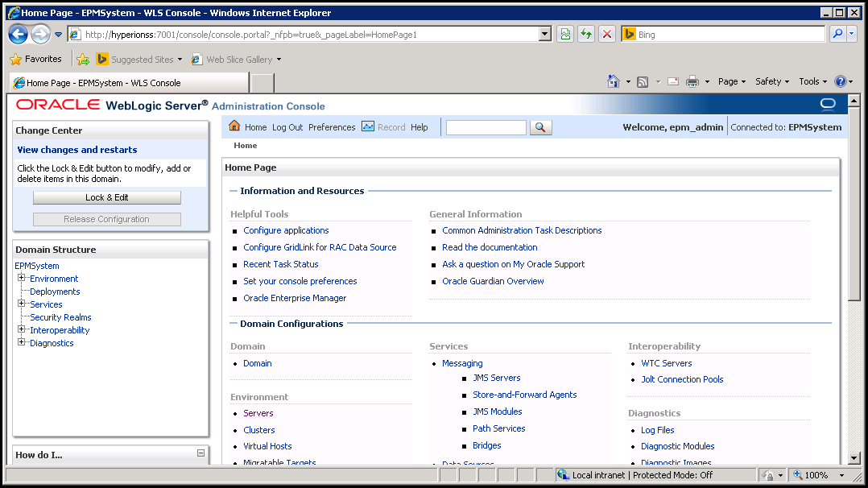Open the Page menu
The width and height of the screenshot is (868, 488).
(x=732, y=81)
